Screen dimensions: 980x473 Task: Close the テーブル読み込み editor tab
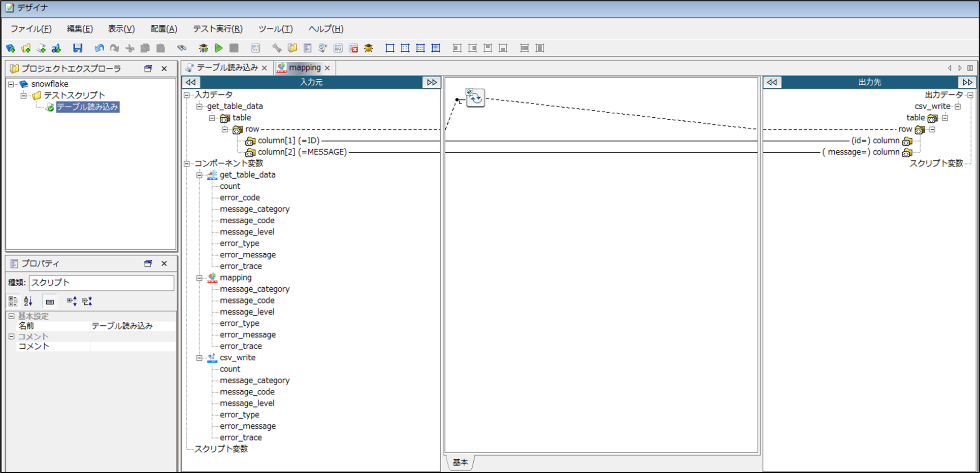[265, 68]
